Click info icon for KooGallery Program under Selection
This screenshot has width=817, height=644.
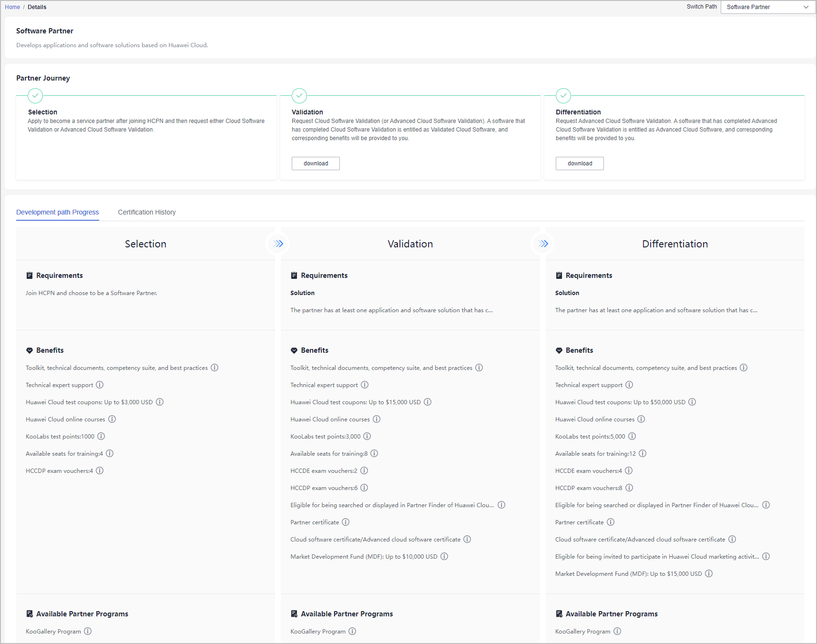[88, 631]
